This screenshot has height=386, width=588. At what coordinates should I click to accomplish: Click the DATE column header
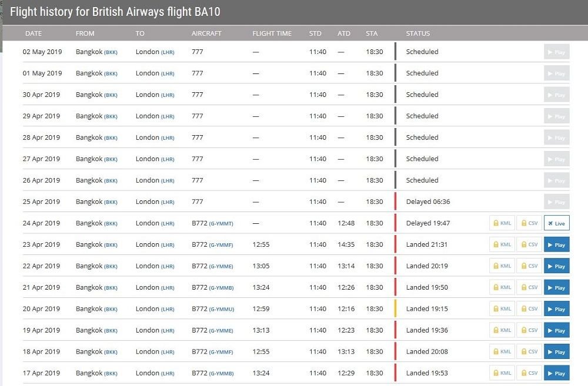point(34,33)
